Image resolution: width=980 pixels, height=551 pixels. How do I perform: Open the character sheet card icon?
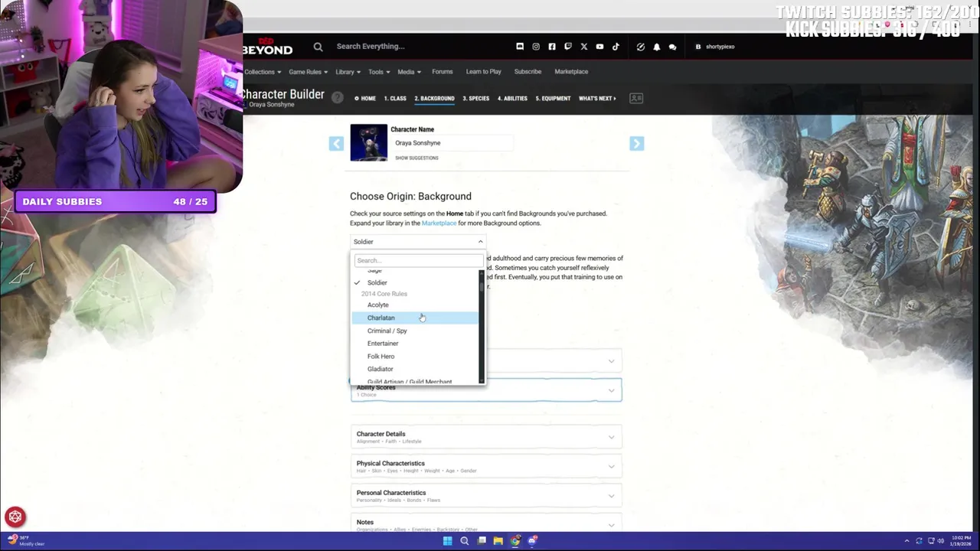point(635,98)
